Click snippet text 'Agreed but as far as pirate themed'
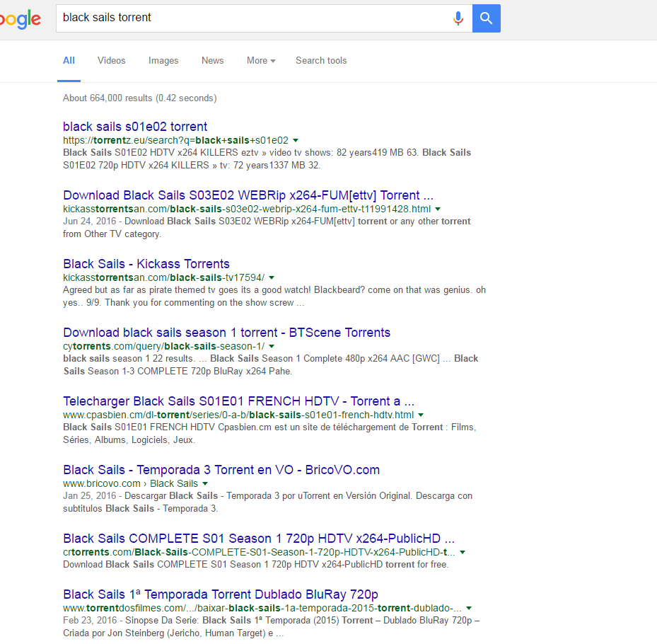 click(132, 290)
